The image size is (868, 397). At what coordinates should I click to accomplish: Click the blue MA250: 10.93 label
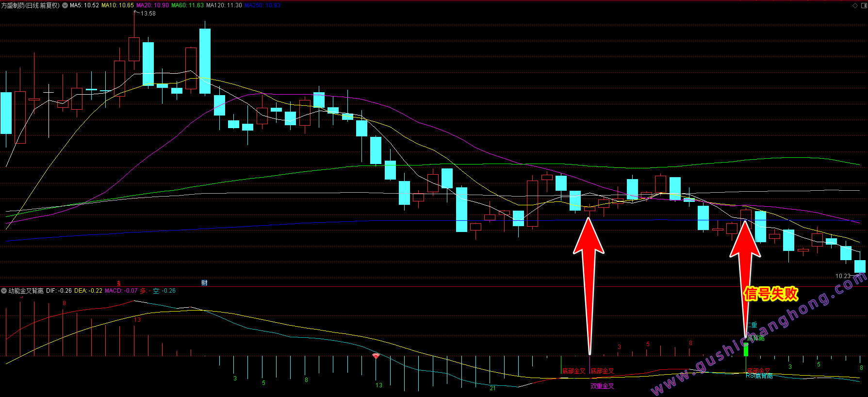click(x=262, y=5)
